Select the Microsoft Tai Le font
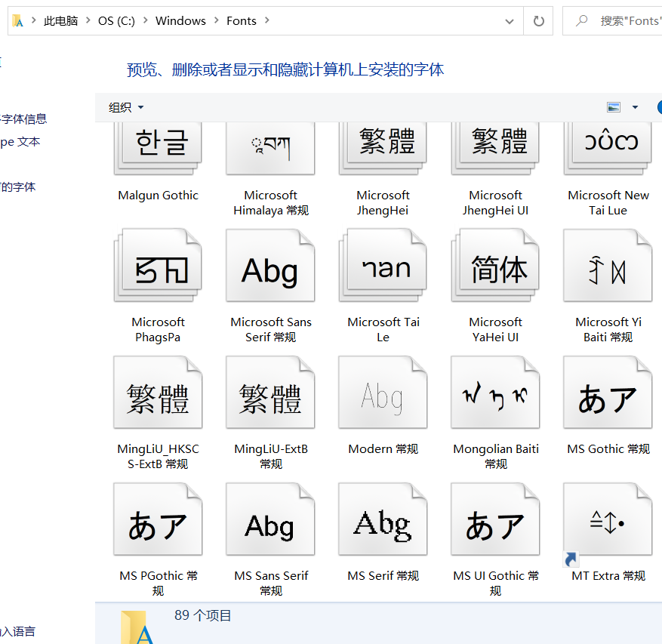 tap(383, 265)
